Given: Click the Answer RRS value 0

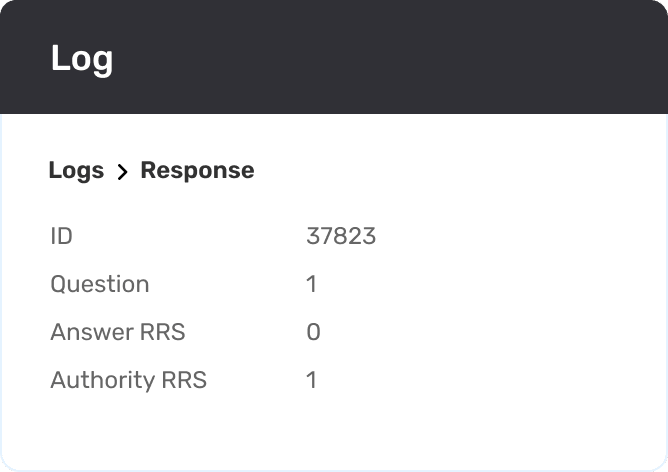Looking at the screenshot, I should pos(313,332).
